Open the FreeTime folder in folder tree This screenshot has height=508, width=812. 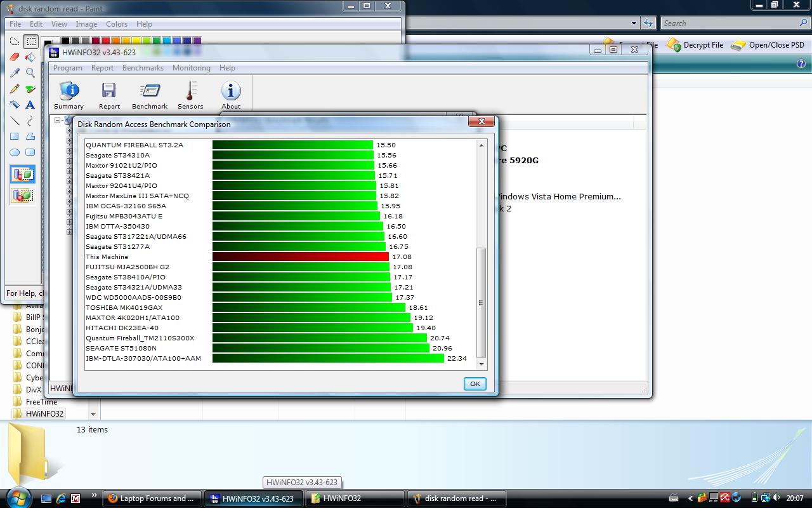pos(35,401)
